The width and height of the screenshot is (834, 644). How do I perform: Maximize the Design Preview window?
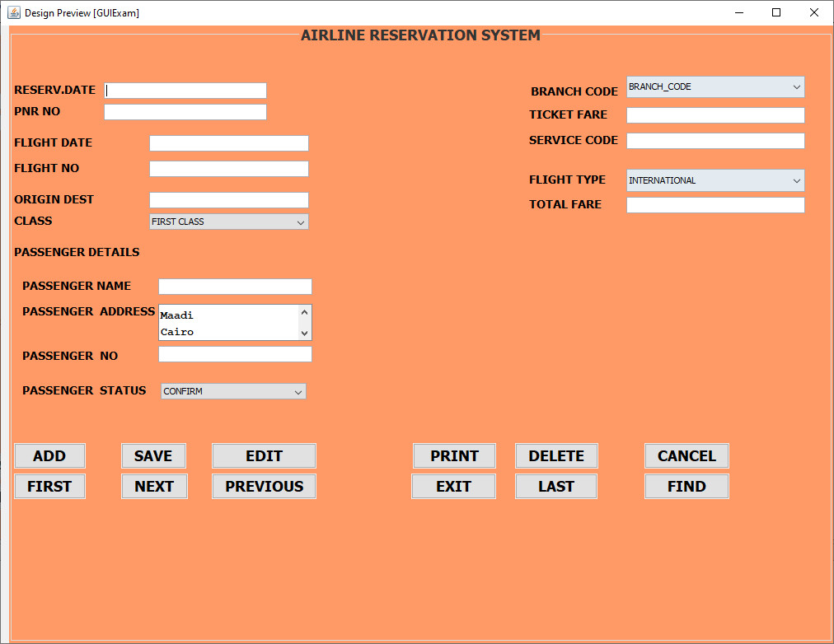click(776, 12)
